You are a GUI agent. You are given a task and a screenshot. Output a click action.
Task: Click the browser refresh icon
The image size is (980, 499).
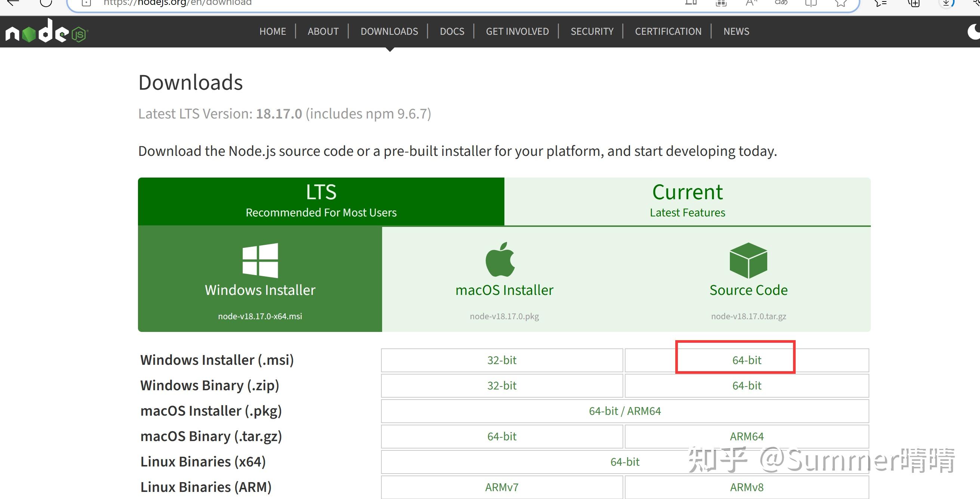coord(46,3)
